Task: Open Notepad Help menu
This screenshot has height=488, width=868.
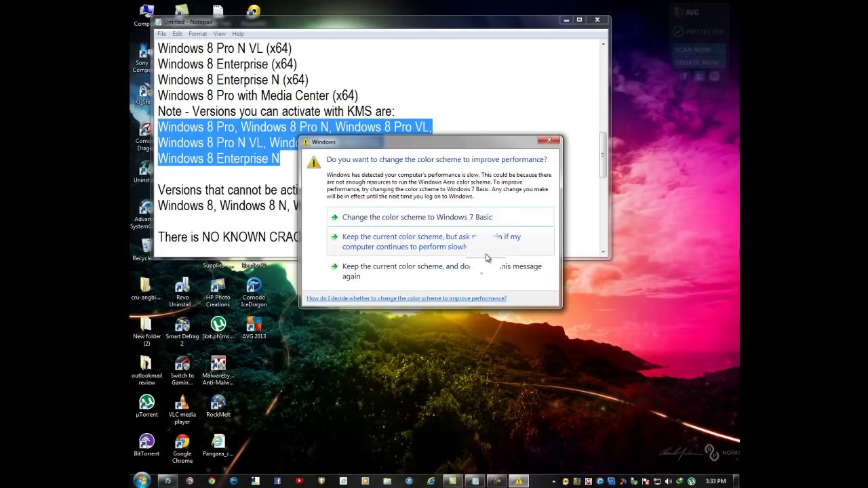Action: (238, 34)
